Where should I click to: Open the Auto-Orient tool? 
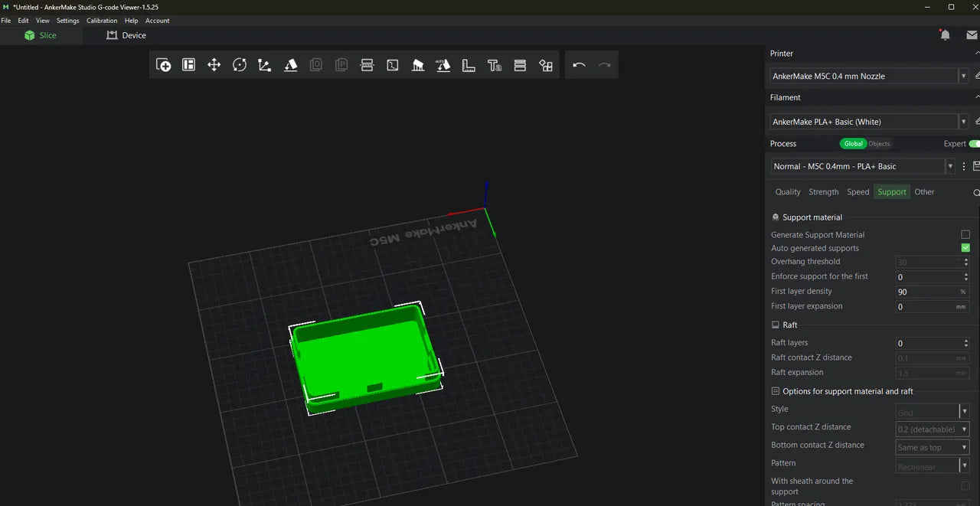pyautogui.click(x=443, y=65)
